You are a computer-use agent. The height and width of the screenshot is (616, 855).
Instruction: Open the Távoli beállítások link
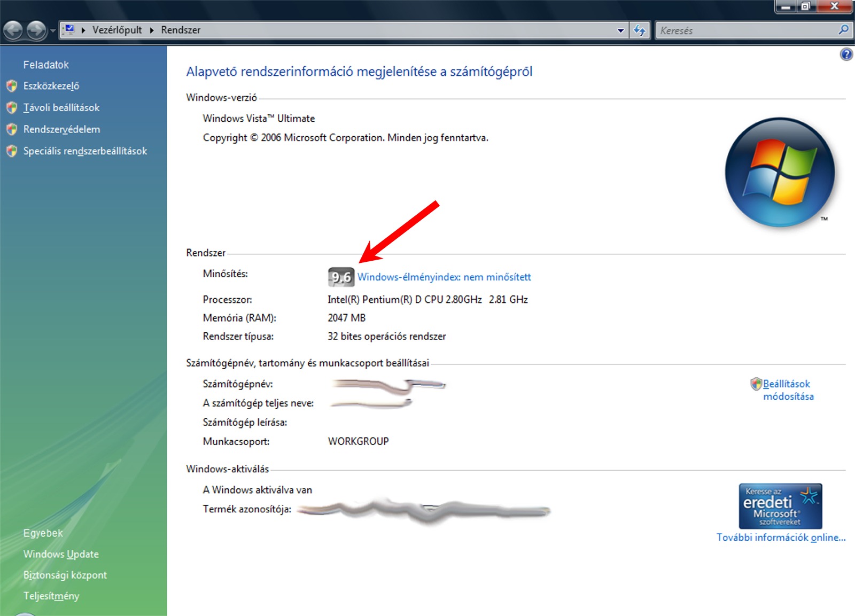coord(61,107)
